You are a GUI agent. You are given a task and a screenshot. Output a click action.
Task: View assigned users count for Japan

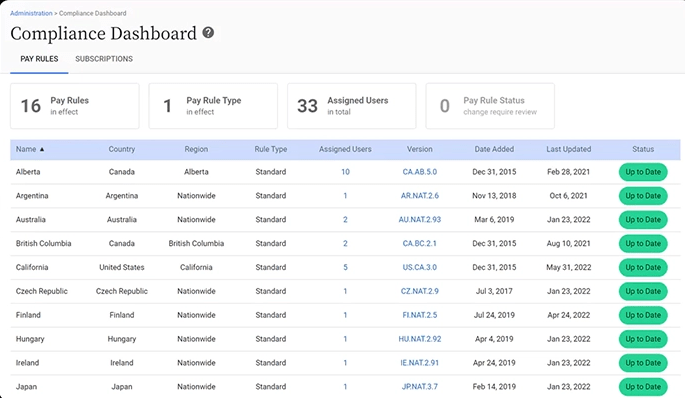click(345, 387)
